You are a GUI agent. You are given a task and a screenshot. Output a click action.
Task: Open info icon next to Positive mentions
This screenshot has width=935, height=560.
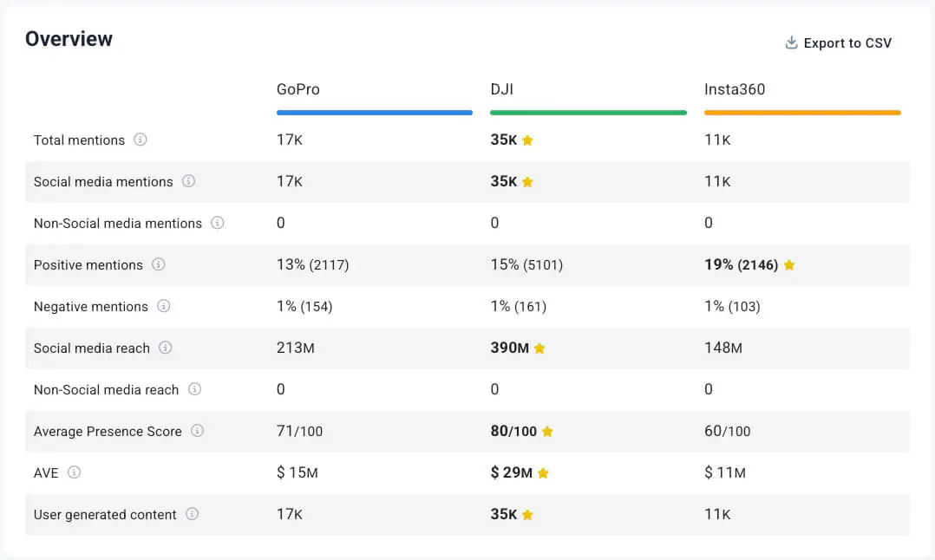158,264
